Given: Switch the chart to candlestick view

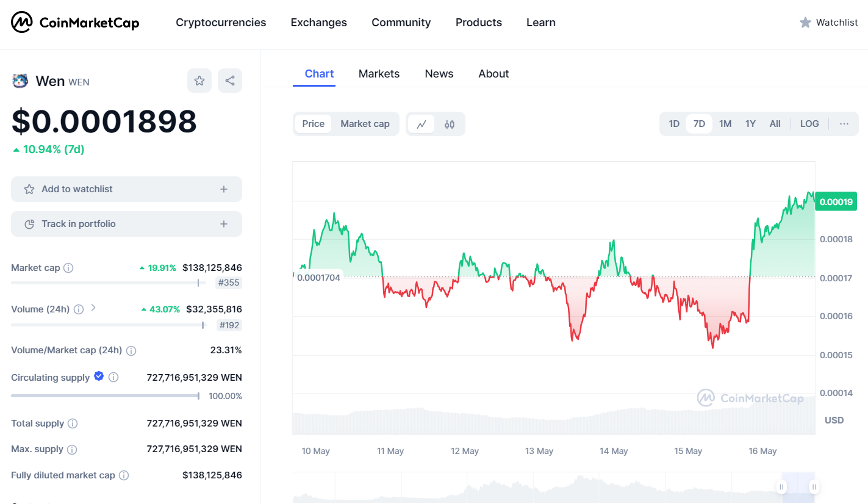Looking at the screenshot, I should point(450,123).
